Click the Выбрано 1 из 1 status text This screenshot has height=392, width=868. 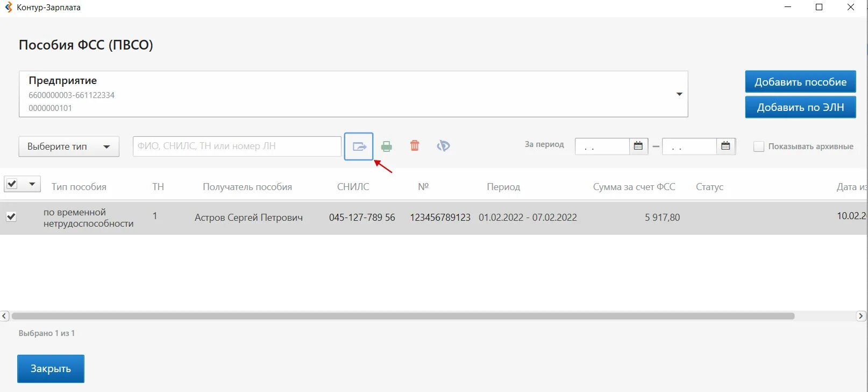47,333
